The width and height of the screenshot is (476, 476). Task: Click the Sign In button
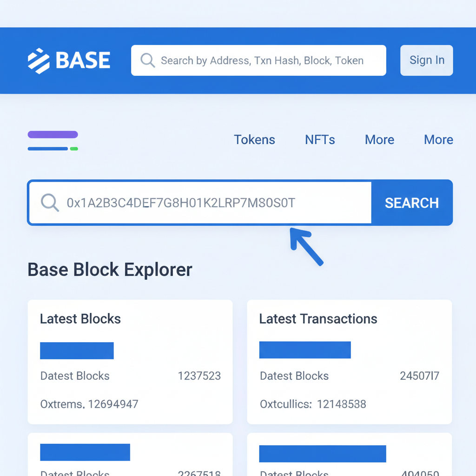tap(426, 60)
